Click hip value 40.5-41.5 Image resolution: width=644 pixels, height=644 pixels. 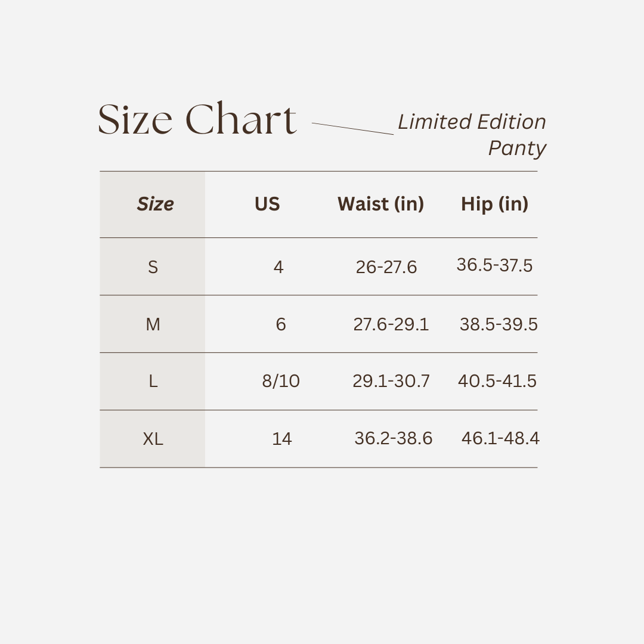pos(497,381)
